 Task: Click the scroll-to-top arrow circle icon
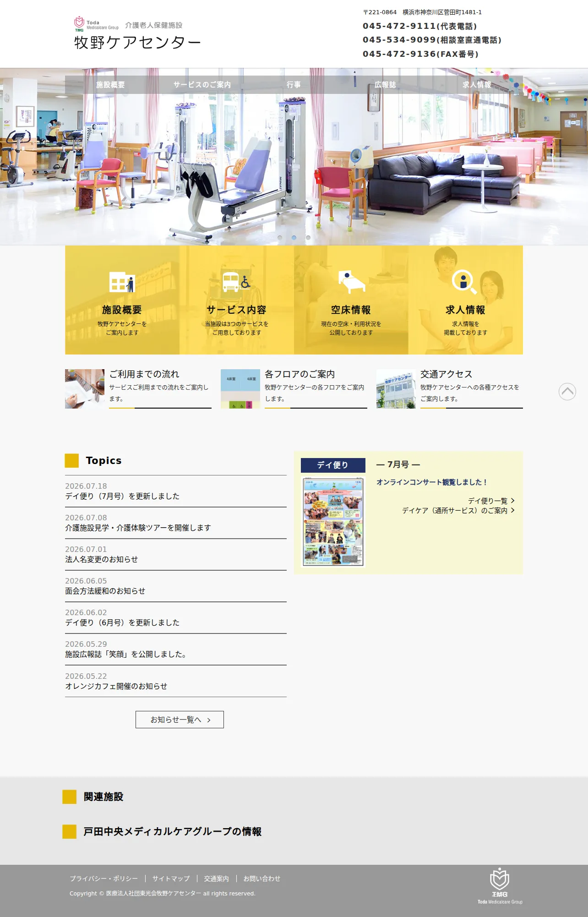pos(567,392)
